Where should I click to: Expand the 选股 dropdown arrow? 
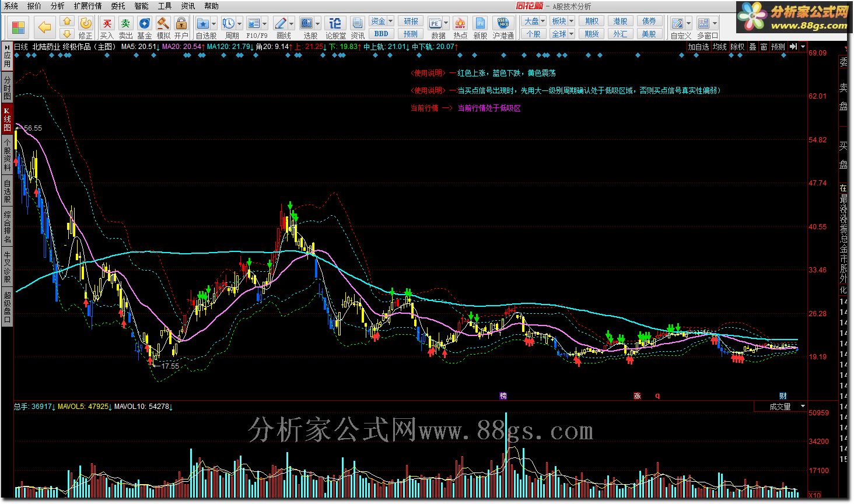tap(318, 24)
